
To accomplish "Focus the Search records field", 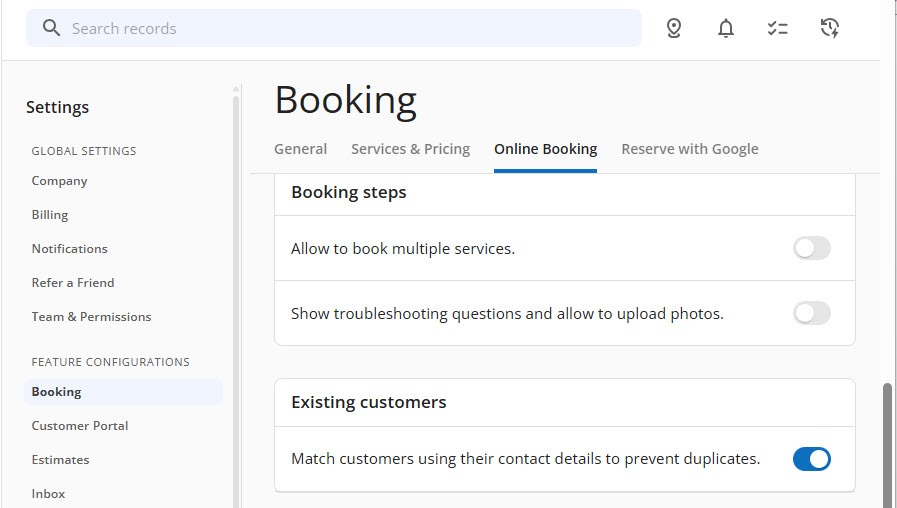I will pos(334,28).
